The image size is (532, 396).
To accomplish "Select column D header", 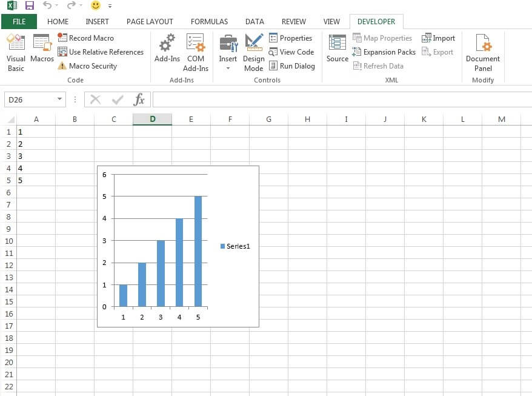I will pyautogui.click(x=152, y=119).
